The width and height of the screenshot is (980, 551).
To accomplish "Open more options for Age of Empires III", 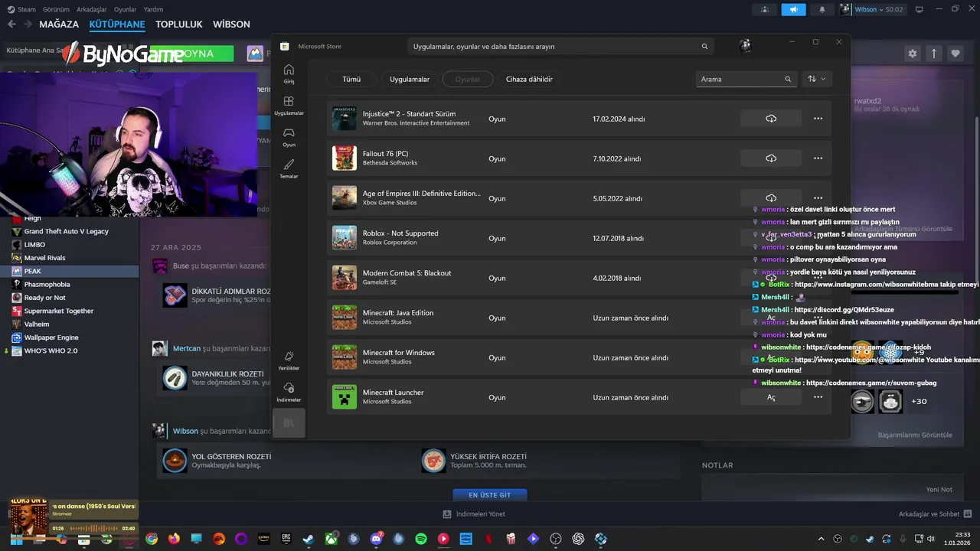I will point(818,198).
